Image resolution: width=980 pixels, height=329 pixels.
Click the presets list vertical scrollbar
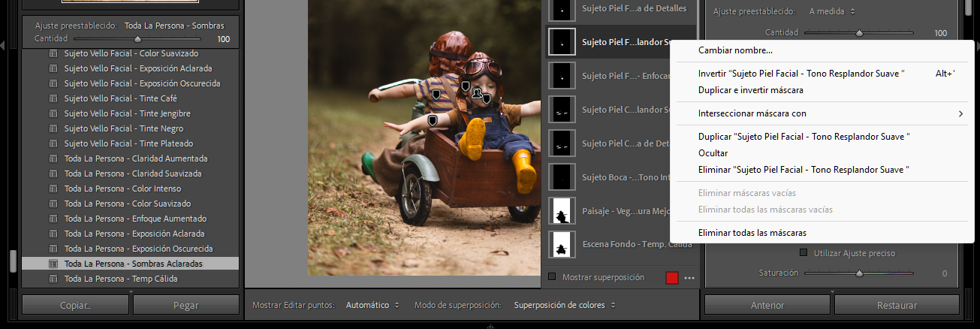tap(12, 261)
